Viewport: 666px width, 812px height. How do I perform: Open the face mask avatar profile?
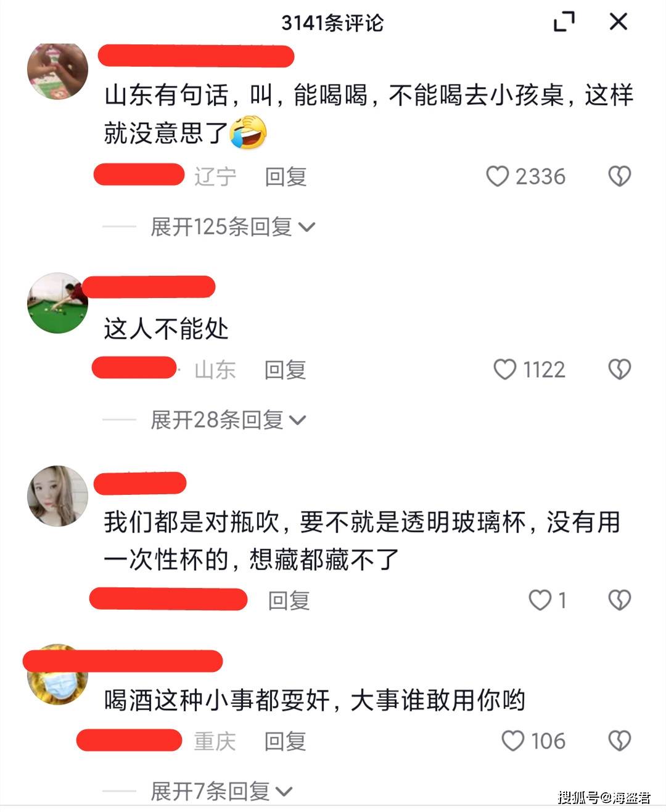click(58, 675)
